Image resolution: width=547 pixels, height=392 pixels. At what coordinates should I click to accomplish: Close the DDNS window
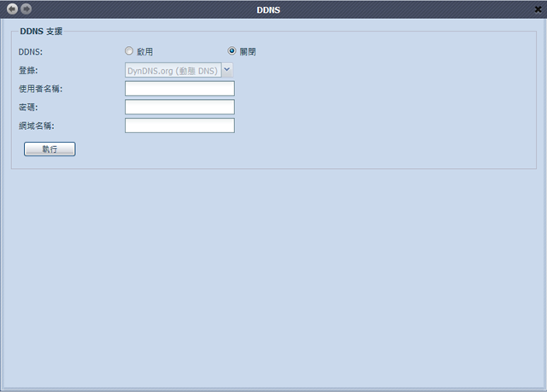[x=538, y=9]
